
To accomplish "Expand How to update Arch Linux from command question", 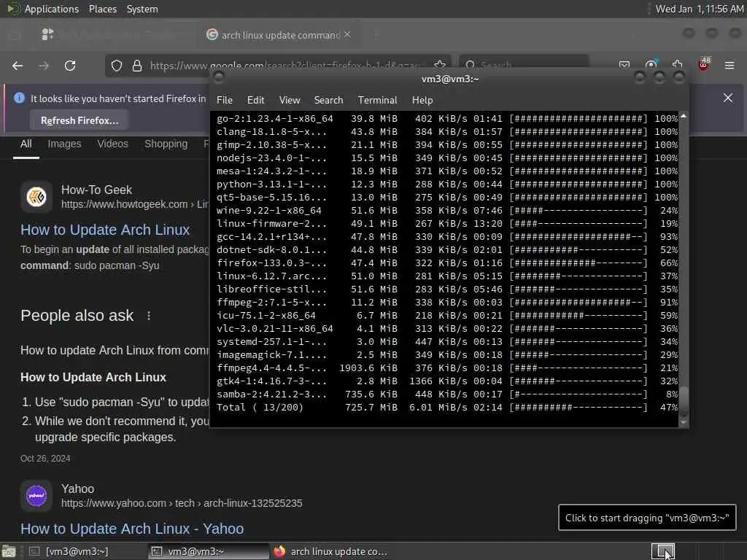I will coord(115,351).
